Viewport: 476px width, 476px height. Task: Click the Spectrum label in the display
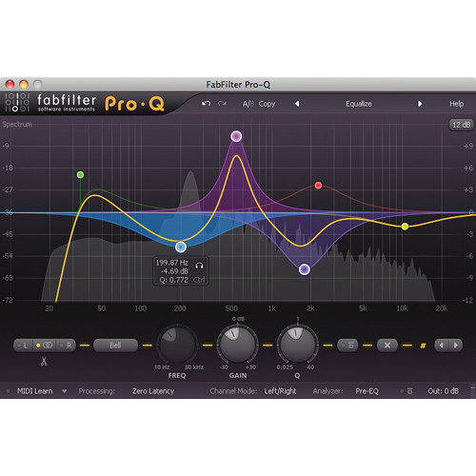[17, 125]
